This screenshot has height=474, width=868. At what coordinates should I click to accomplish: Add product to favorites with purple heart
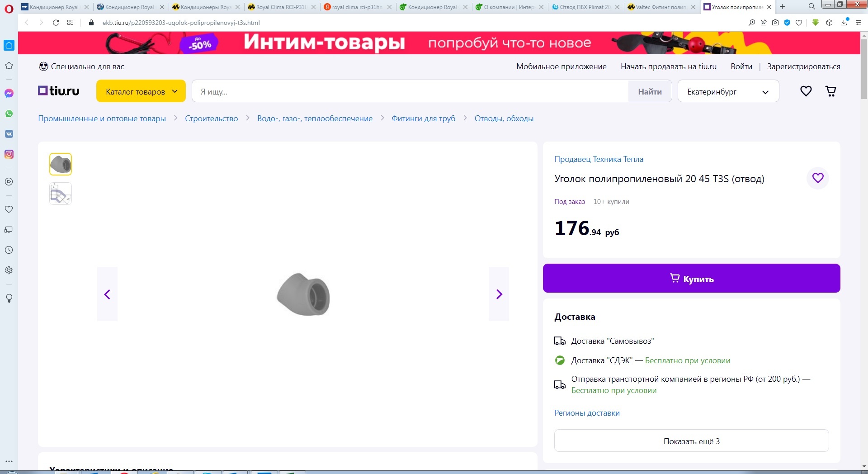(817, 178)
